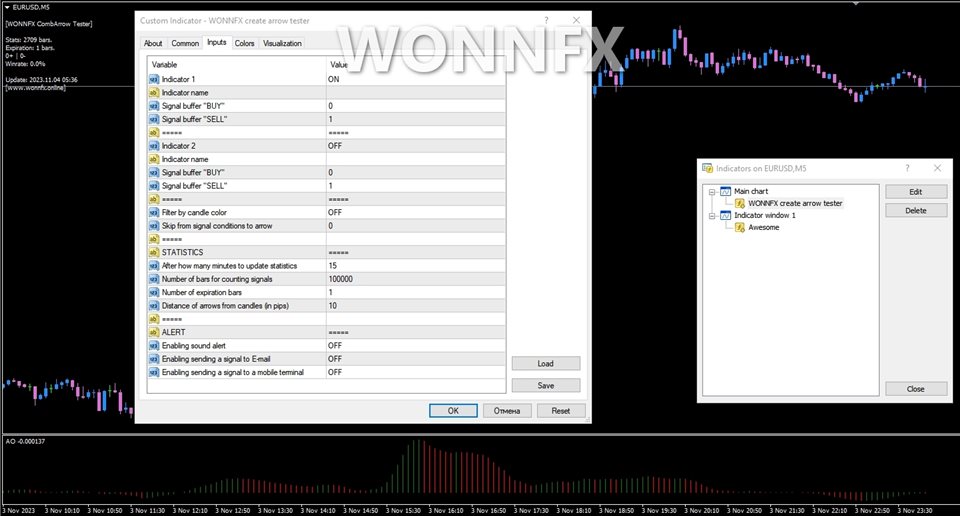This screenshot has width=960, height=516.
Task: Click Enabling sound alert row icon
Action: (154, 346)
